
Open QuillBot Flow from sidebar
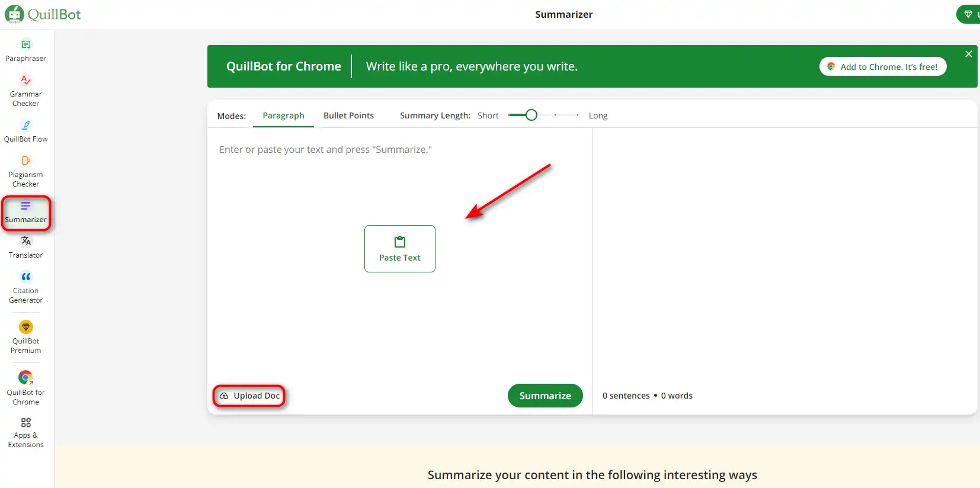25,131
